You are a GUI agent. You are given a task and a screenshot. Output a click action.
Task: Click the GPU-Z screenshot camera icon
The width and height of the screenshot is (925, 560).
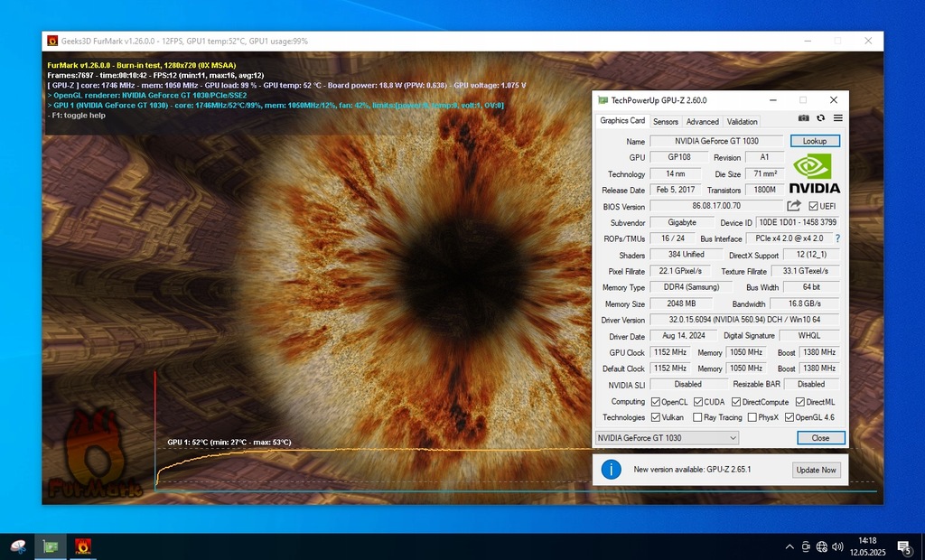[x=804, y=118]
